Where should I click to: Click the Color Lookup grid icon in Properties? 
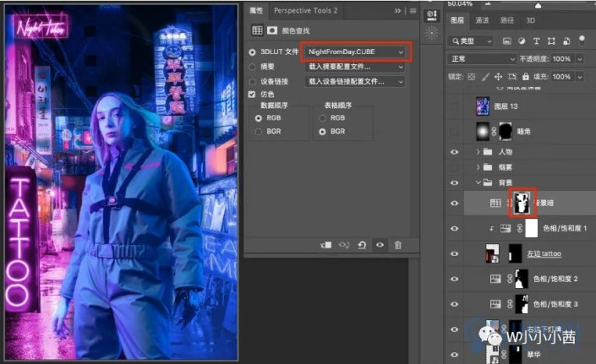point(257,30)
